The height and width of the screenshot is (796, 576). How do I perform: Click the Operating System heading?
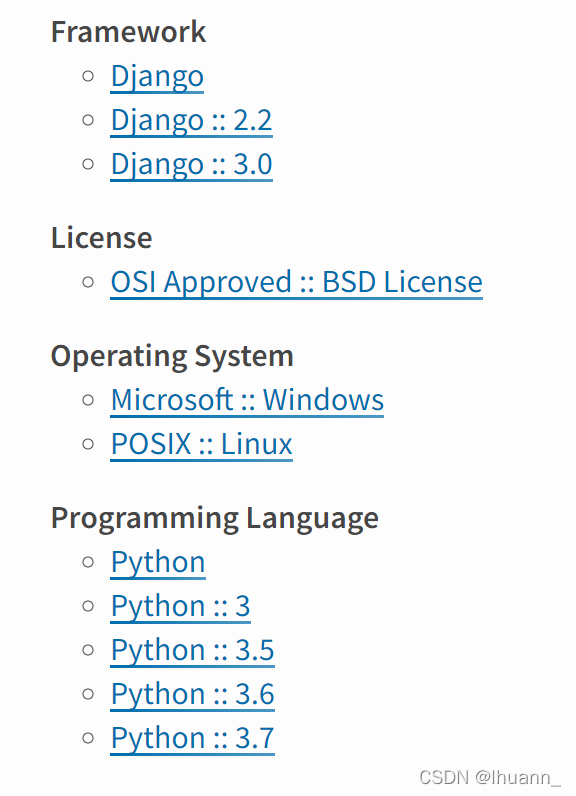[x=172, y=356]
